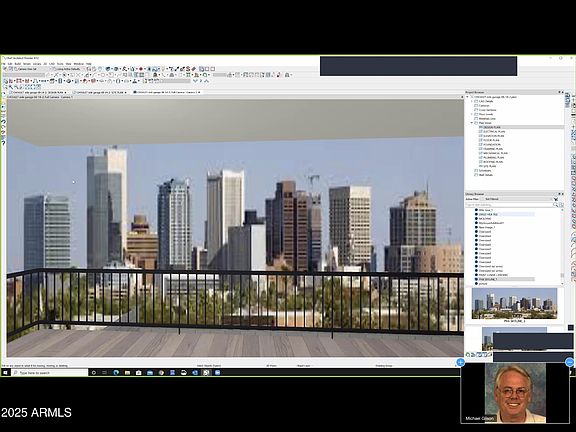The image size is (576, 432).
Task: Open the Edge browser from the taskbar
Action: pyautogui.click(x=116, y=372)
